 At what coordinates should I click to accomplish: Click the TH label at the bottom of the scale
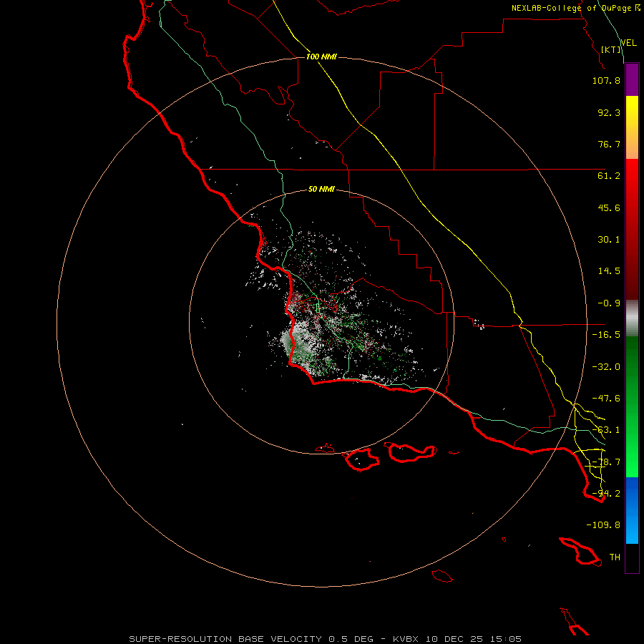point(615,557)
